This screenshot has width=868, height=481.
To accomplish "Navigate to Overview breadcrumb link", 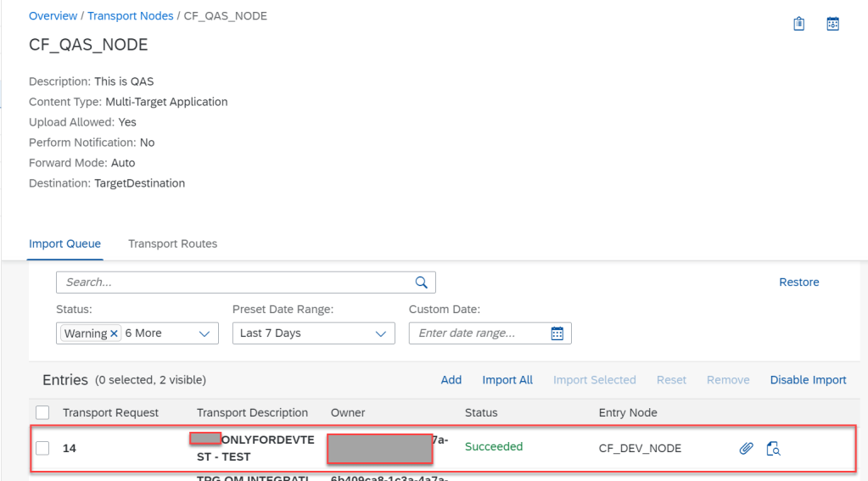I will point(53,16).
